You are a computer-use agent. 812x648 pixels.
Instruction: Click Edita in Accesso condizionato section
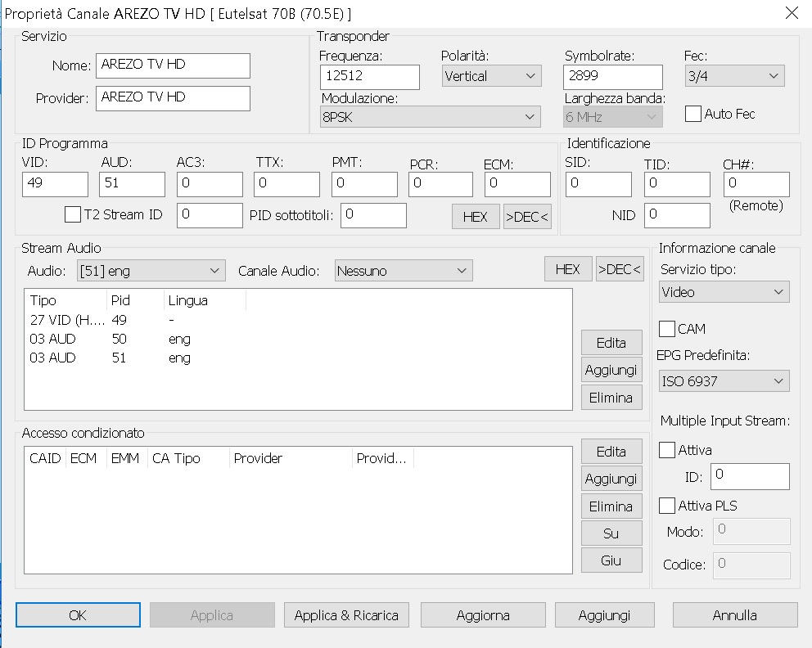click(611, 452)
